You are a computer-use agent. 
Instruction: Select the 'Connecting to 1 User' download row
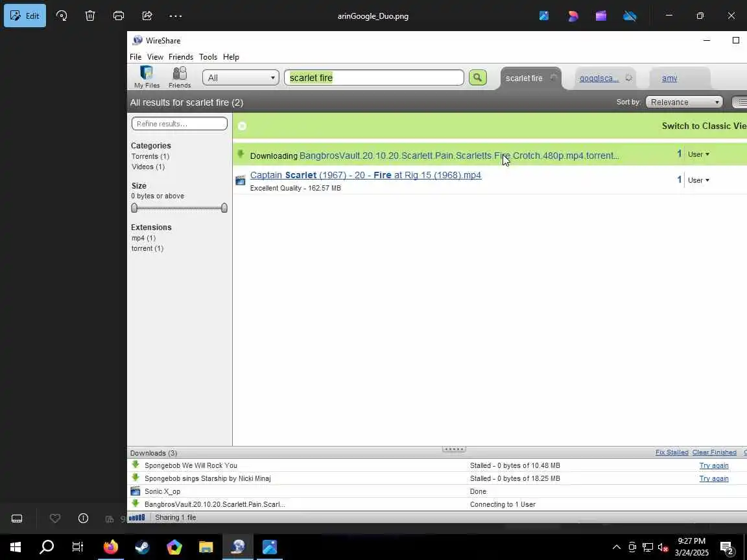point(437,504)
